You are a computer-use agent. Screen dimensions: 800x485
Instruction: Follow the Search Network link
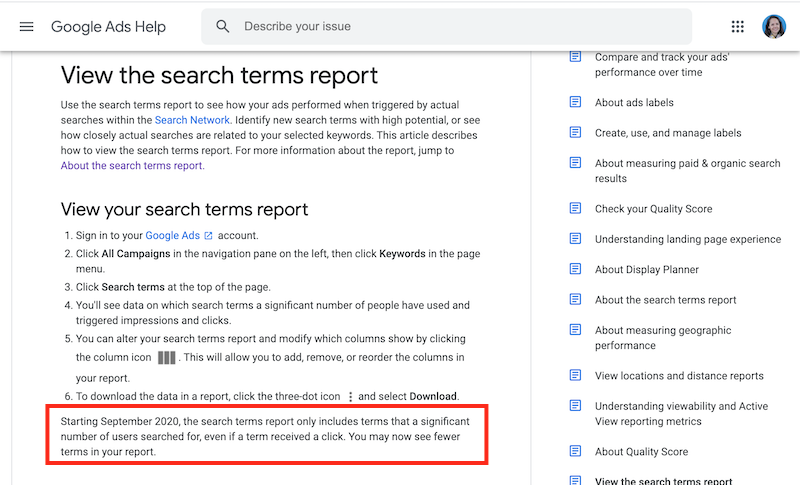click(x=192, y=120)
